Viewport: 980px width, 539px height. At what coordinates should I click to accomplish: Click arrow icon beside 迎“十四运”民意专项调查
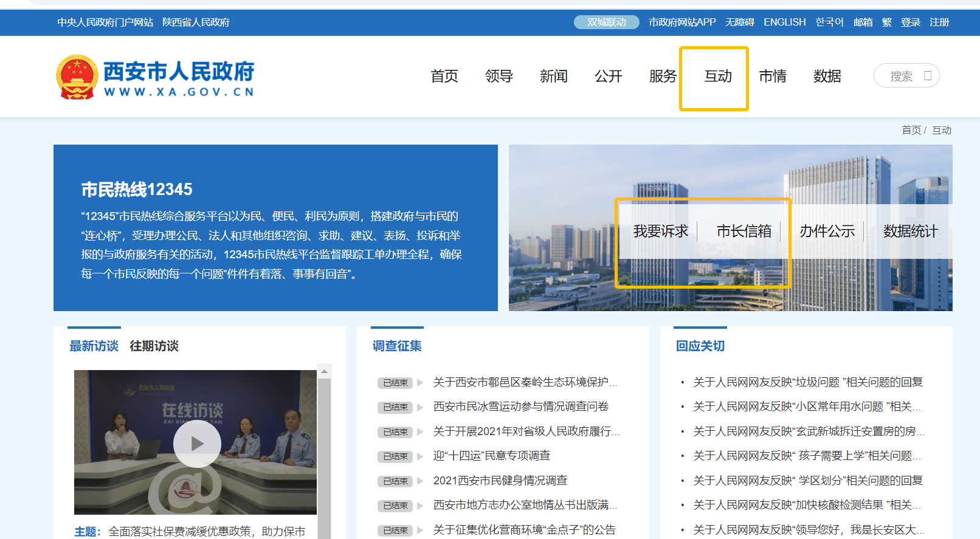(420, 456)
